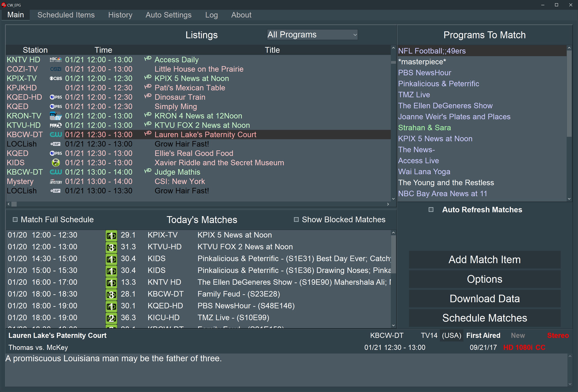Enable Match Full Schedule checkbox

15,220
